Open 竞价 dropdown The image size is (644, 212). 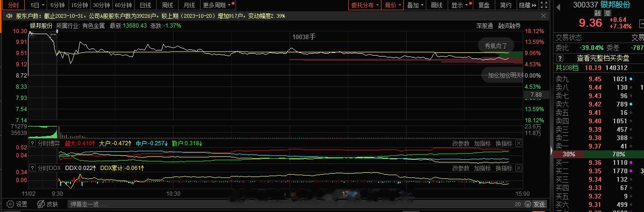[x=393, y=5]
